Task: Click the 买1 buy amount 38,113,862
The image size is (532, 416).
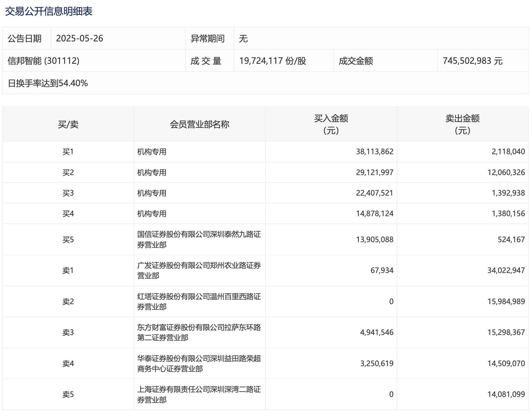Action: [374, 152]
